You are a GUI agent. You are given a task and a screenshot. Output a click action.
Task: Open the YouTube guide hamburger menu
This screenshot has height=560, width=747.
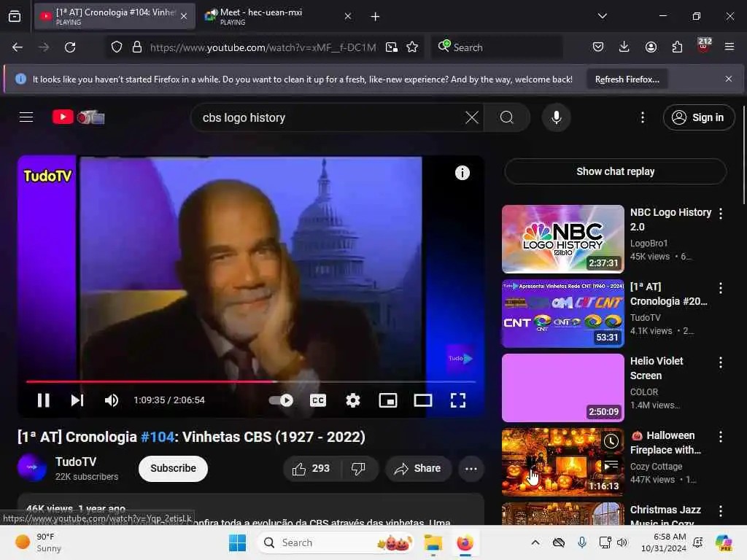(x=26, y=117)
